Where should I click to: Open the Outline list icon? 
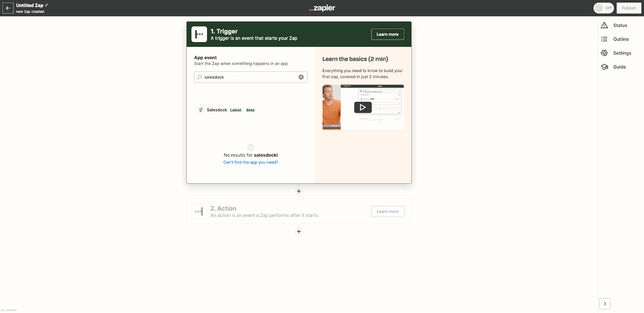[x=604, y=39]
